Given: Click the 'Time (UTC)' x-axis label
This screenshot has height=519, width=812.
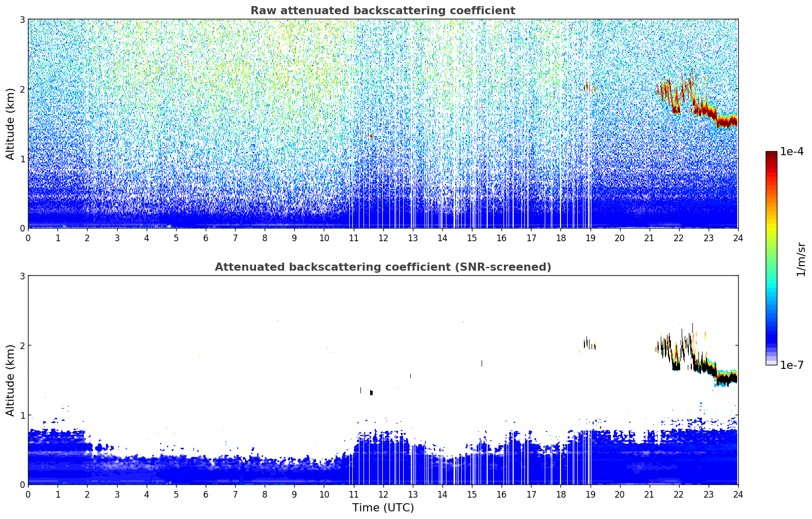Looking at the screenshot, I should [383, 507].
